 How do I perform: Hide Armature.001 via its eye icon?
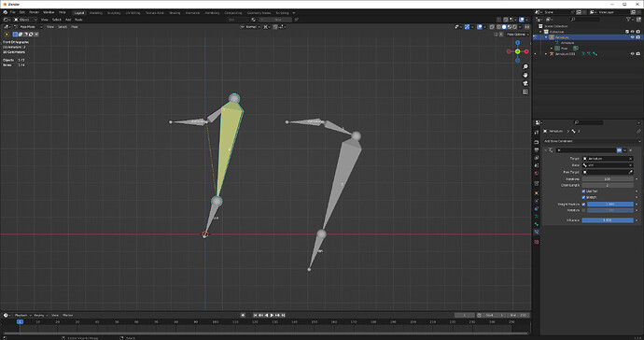click(633, 54)
